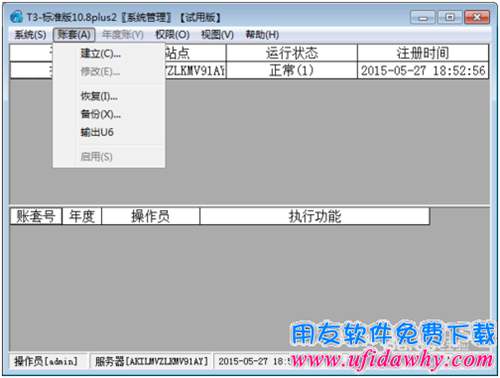Click the 执行功能 column header
Screen dimensions: 500x378
point(315,216)
